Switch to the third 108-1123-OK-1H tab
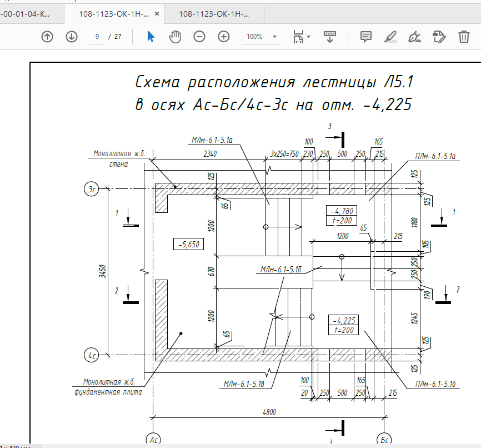Viewport: 481px width, 448px height. pyautogui.click(x=214, y=14)
